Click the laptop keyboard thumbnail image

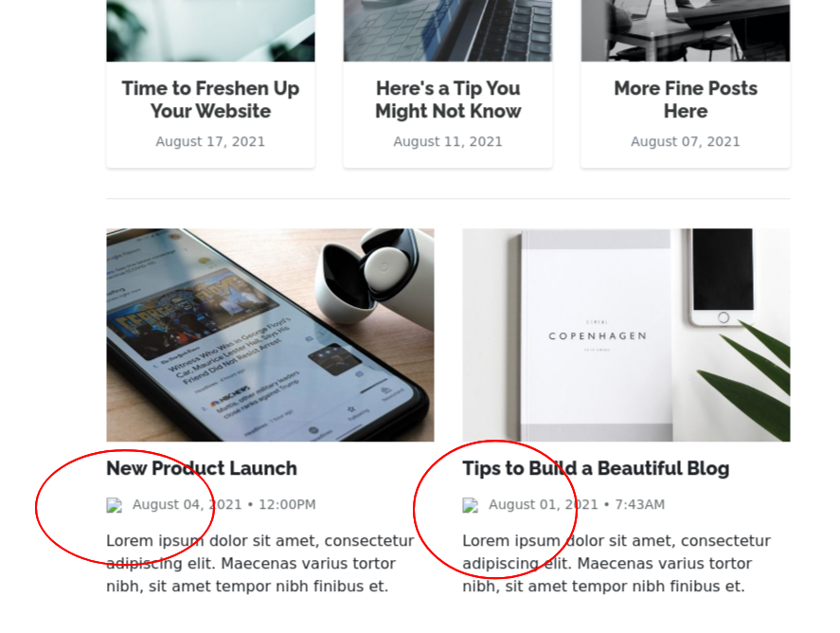448,30
